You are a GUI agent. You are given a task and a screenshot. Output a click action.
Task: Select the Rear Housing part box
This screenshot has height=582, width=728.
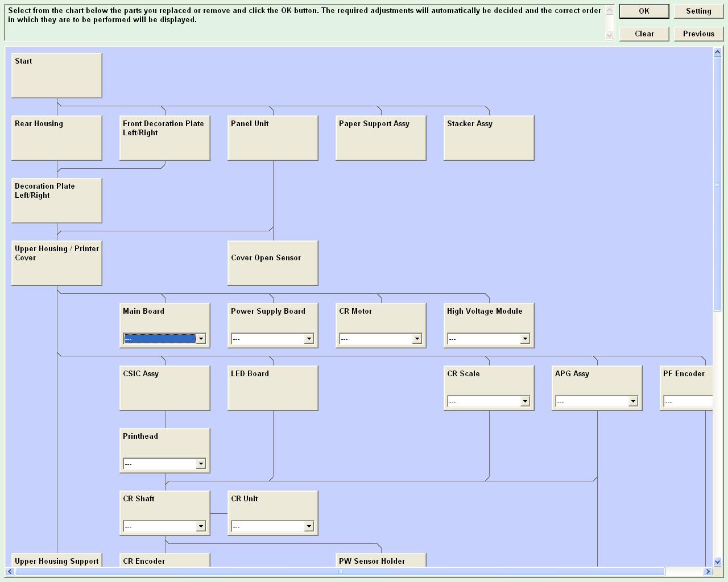pos(57,138)
